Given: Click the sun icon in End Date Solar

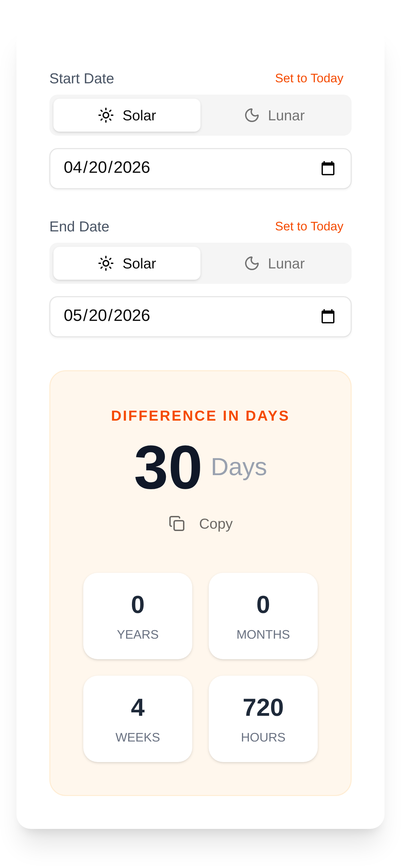Looking at the screenshot, I should coord(106,263).
